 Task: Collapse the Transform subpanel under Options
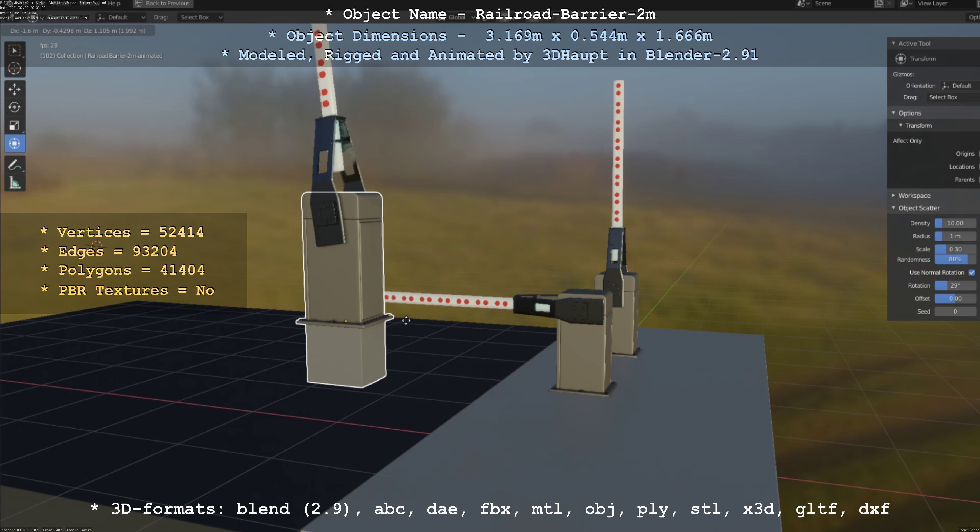[x=901, y=126]
